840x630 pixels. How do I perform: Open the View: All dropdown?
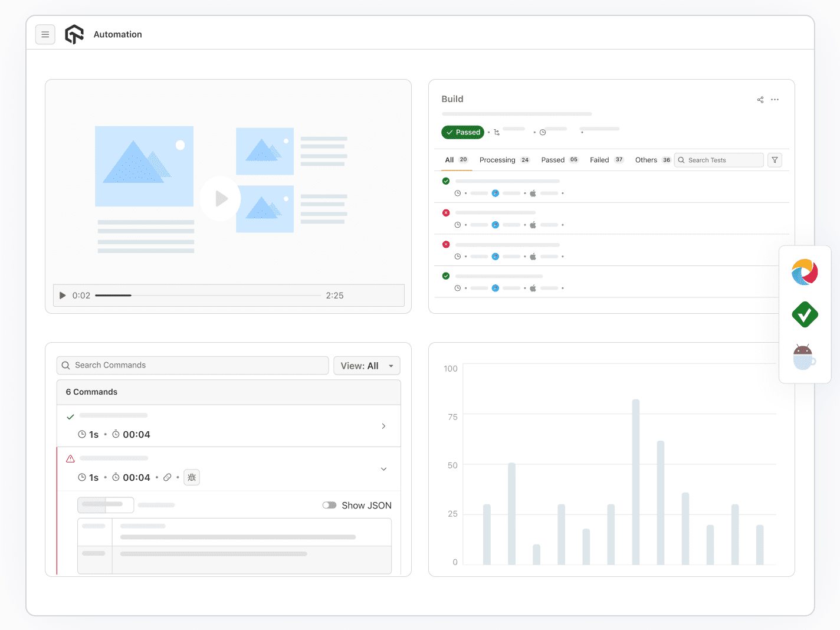coord(366,366)
